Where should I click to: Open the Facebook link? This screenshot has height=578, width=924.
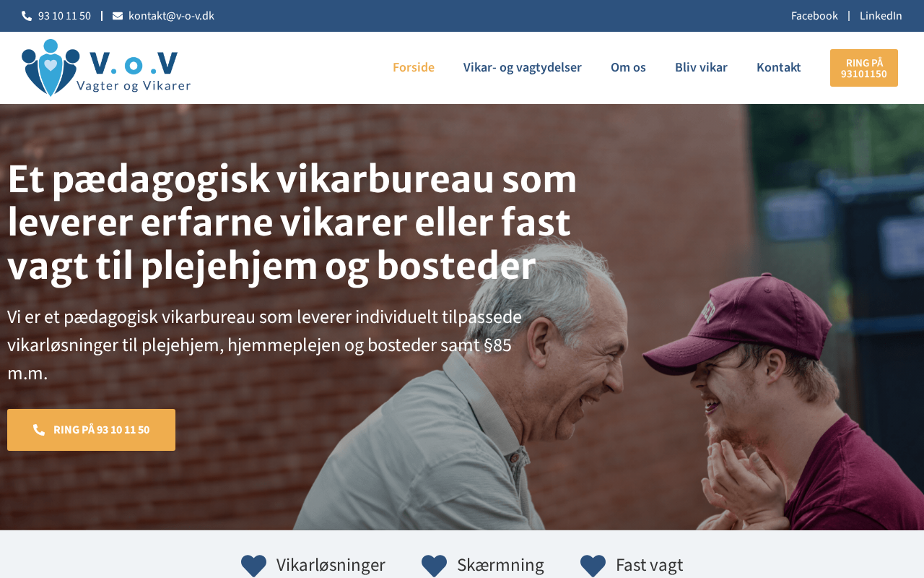click(x=814, y=16)
